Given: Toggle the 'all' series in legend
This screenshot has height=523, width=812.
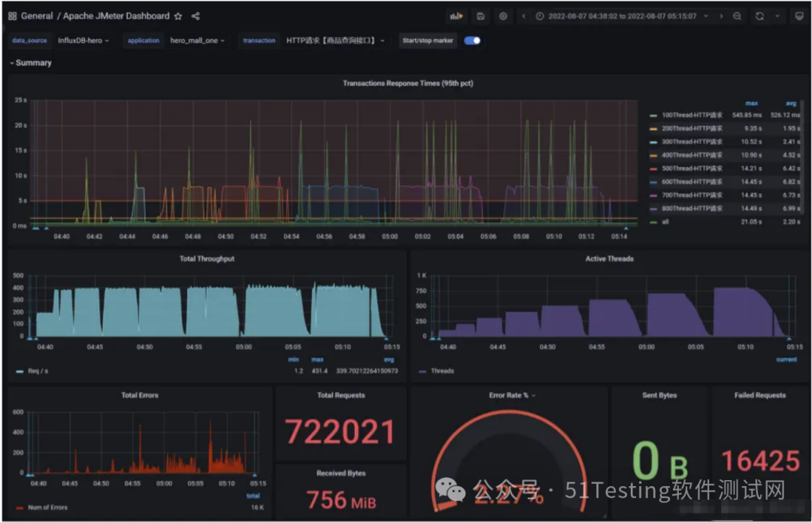Looking at the screenshot, I should [665, 222].
